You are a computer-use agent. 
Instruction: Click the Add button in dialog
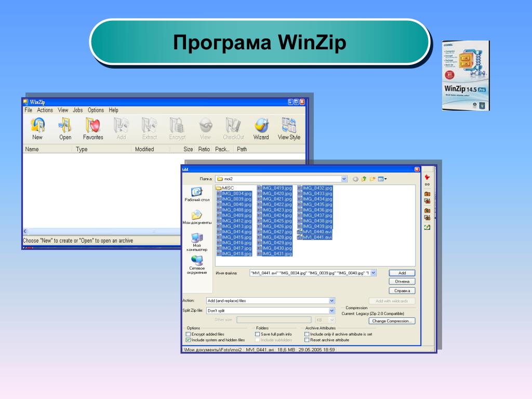tap(402, 273)
